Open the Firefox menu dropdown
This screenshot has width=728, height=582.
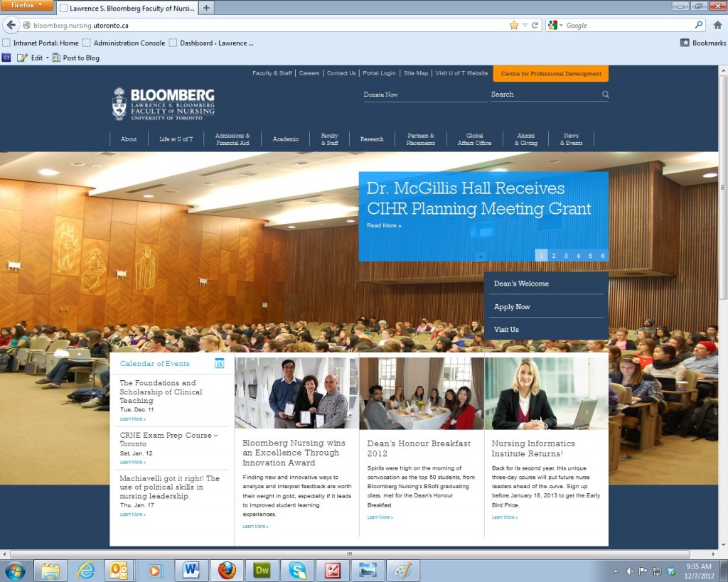click(26, 5)
